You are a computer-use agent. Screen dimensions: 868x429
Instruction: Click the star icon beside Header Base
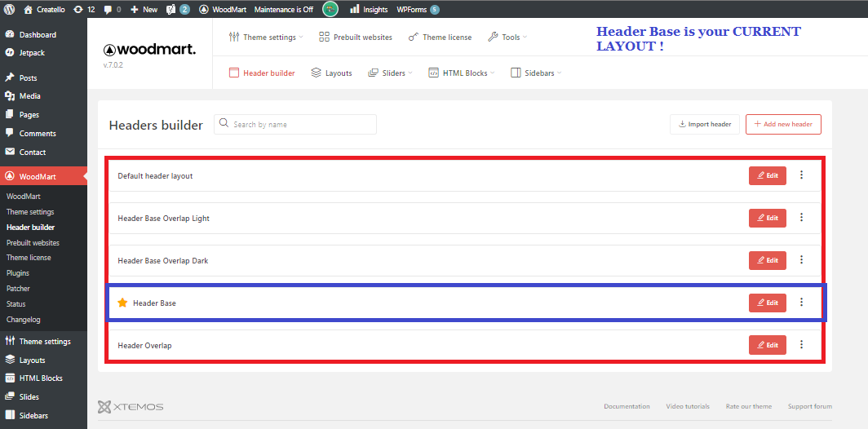122,303
